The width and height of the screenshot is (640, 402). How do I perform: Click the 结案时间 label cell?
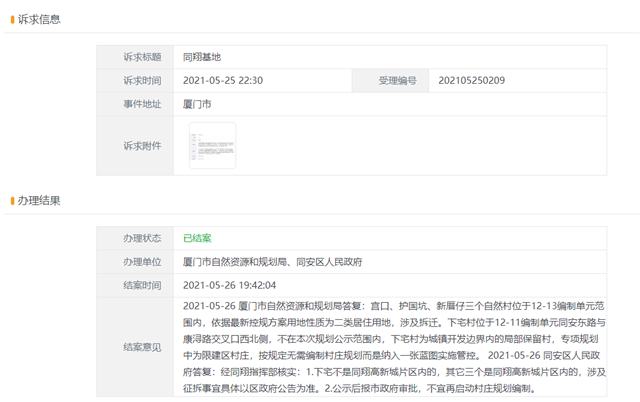[135, 285]
